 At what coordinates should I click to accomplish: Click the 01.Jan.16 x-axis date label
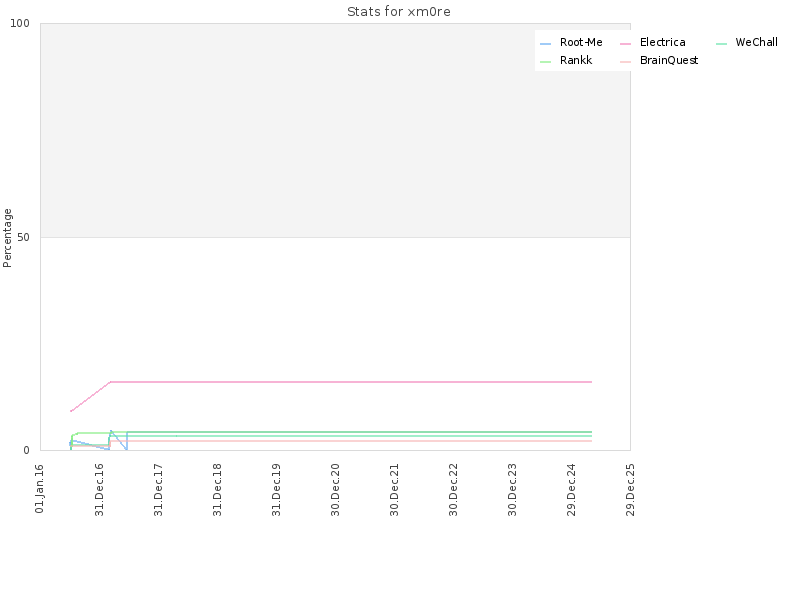click(x=39, y=489)
